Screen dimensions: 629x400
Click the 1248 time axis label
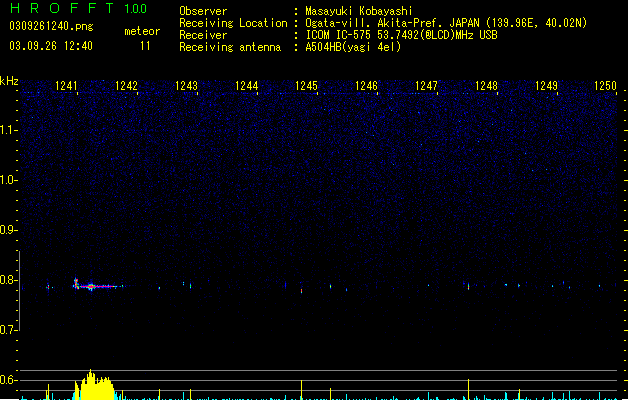pos(486,86)
